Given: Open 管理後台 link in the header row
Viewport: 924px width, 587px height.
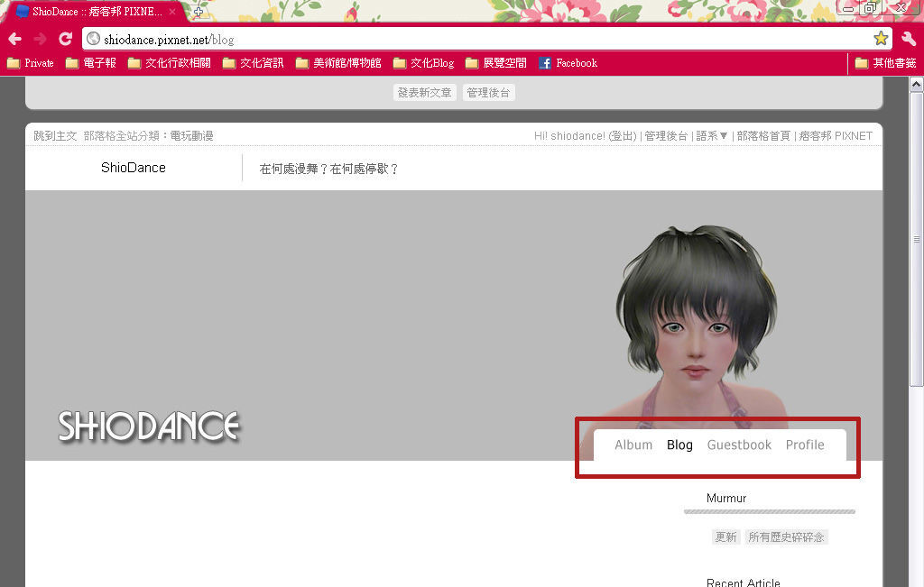Looking at the screenshot, I should point(666,136).
